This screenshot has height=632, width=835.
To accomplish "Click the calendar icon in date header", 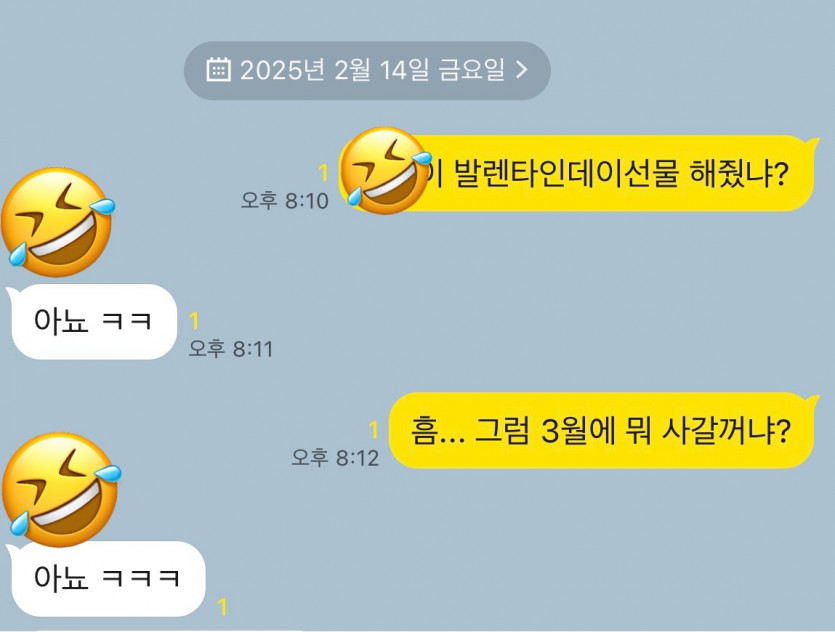I will coord(218,70).
